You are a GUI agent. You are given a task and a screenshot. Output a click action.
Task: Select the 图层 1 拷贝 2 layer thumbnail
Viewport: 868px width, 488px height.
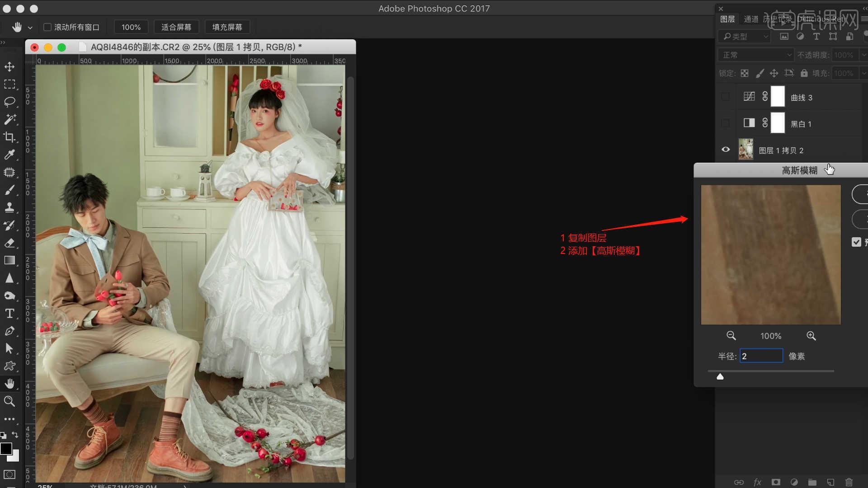tap(746, 150)
